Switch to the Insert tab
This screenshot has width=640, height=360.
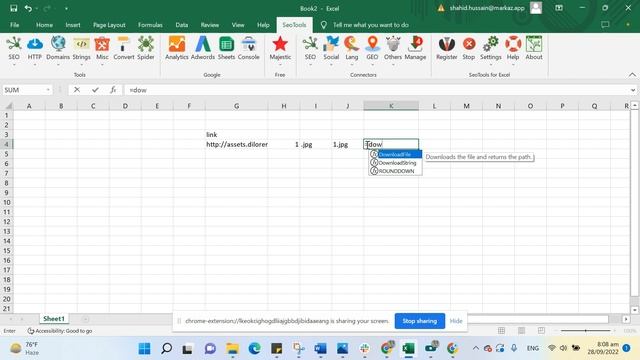click(73, 25)
